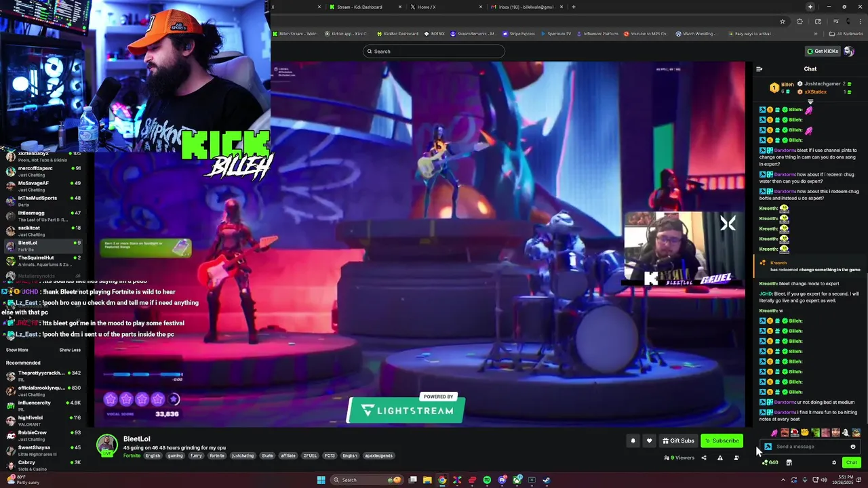Open the Influencer Platform bookmark
This screenshot has width=868, height=488.
(597, 34)
